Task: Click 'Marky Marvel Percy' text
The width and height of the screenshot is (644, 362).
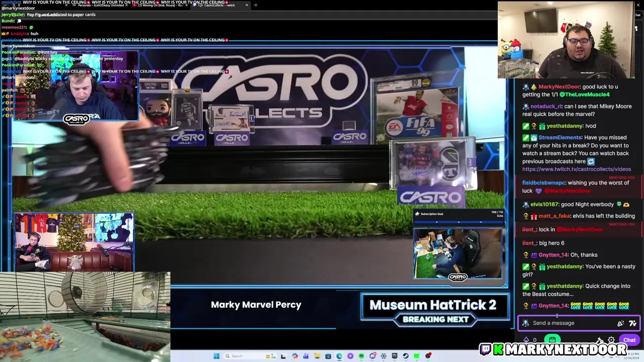Action: click(x=256, y=305)
